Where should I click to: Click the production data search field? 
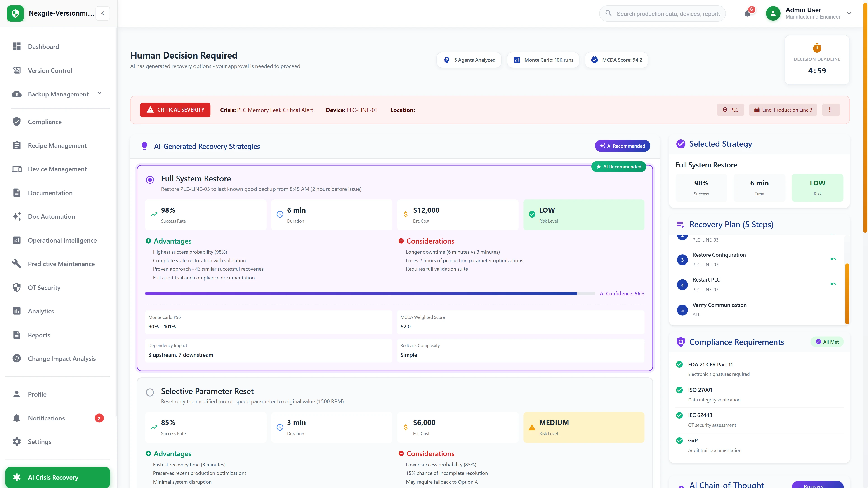(x=662, y=14)
